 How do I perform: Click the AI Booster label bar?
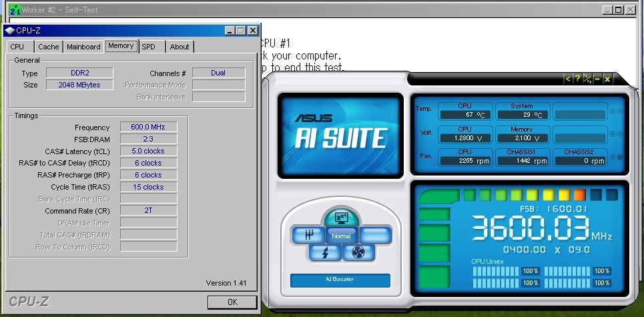coord(340,280)
